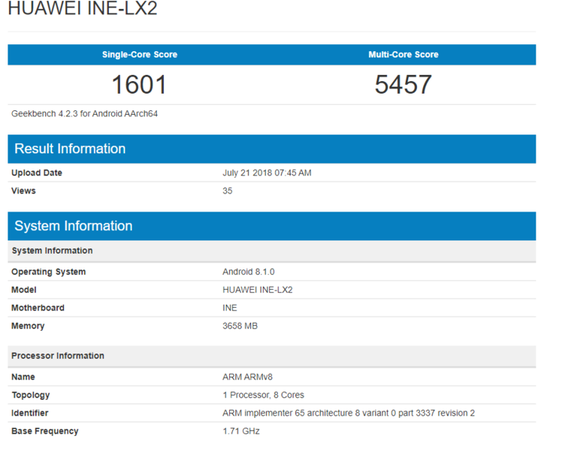
Task: Select the ARM implementer 65 identifier value
Action: [349, 413]
